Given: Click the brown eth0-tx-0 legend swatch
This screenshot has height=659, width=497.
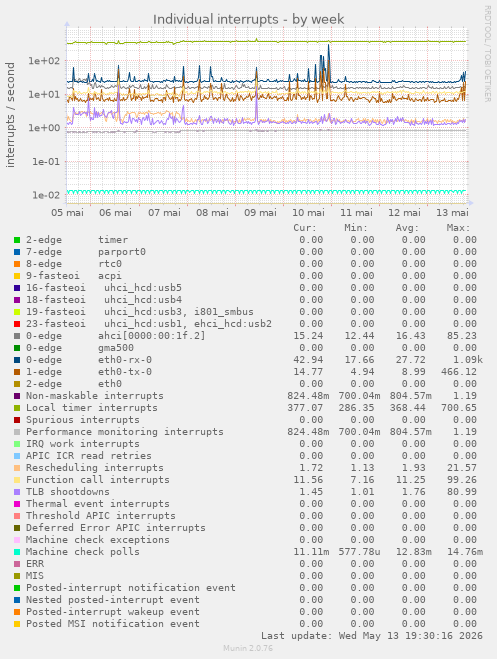Looking at the screenshot, I should click(17, 372).
